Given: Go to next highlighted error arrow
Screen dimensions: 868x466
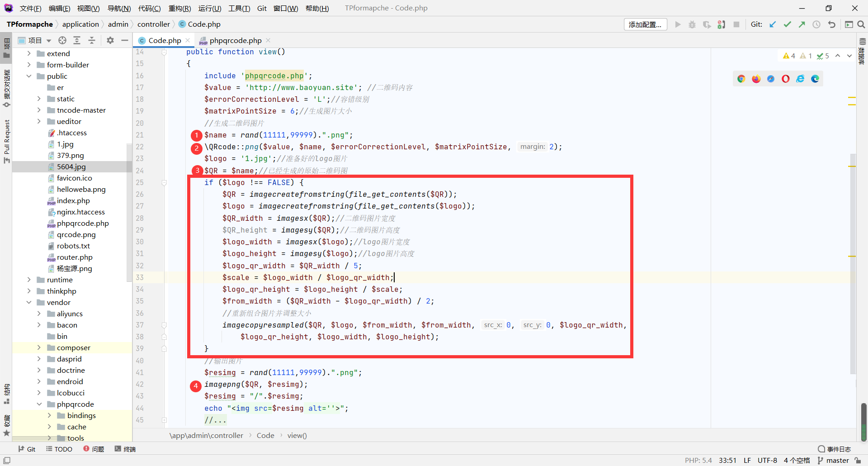Looking at the screenshot, I should pos(849,56).
